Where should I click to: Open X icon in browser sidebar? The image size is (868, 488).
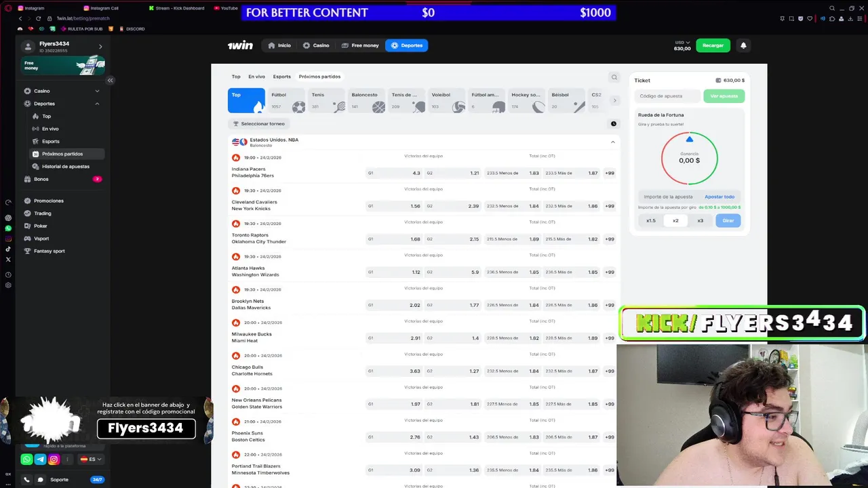8,260
